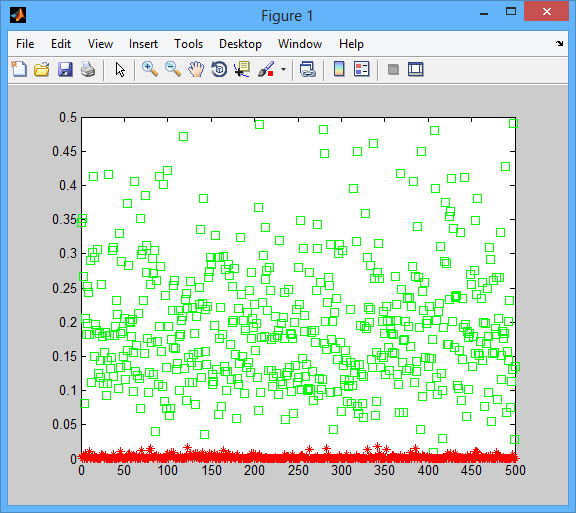Viewport: 576px width, 513px height.
Task: Activate the Zoom In magnifier tool
Action: click(150, 69)
